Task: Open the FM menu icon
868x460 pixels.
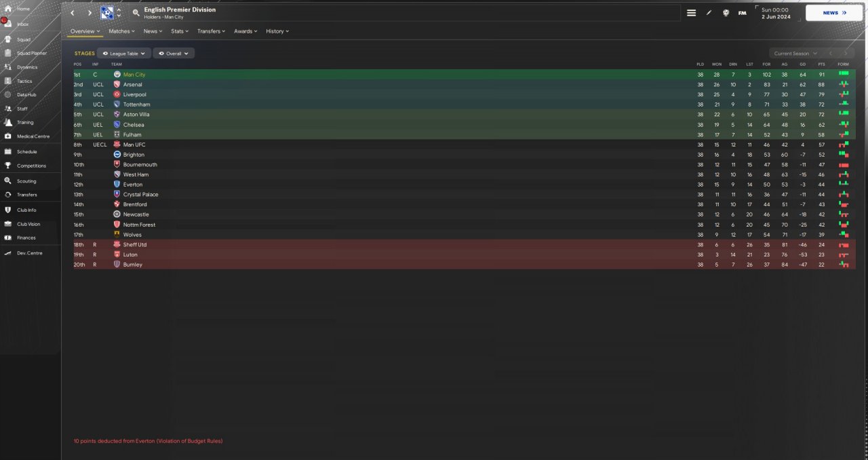Action: coord(743,13)
